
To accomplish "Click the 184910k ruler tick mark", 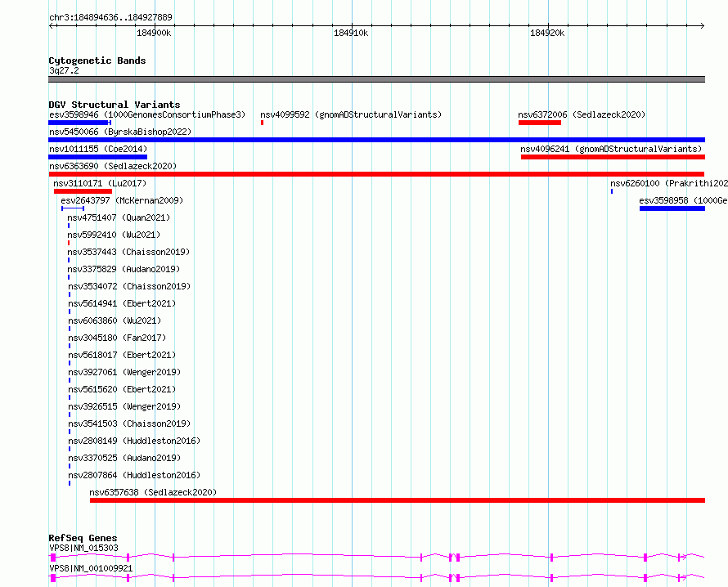I will (x=352, y=26).
